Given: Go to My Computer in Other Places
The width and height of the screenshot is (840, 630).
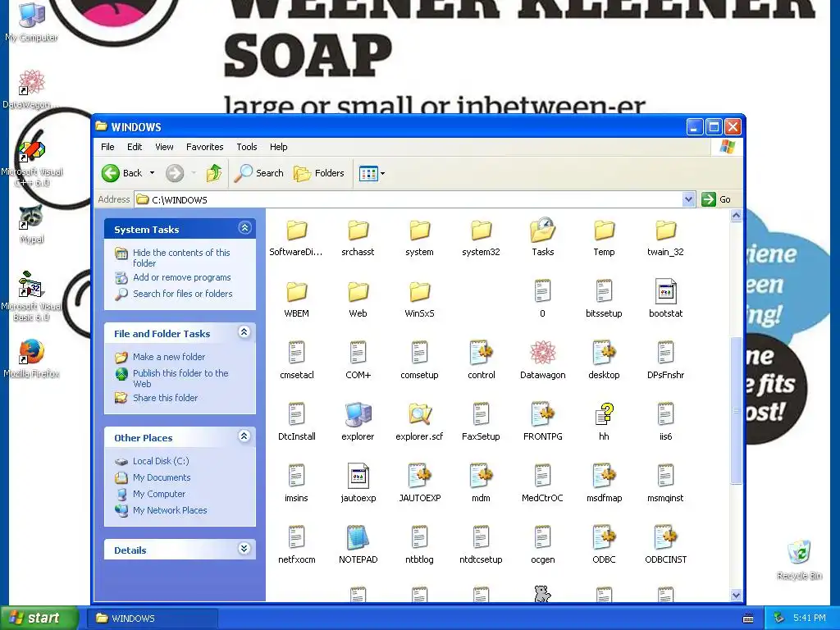Looking at the screenshot, I should pyautogui.click(x=159, y=494).
